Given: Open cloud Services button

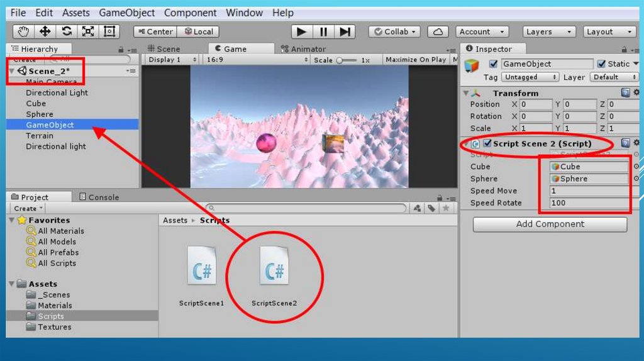Looking at the screenshot, I should (x=438, y=31).
